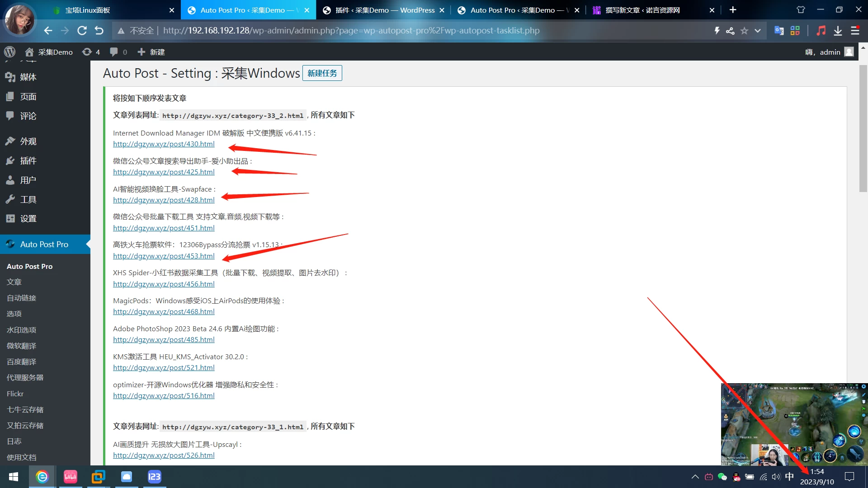Image resolution: width=868 pixels, height=488 pixels.
Task: Click the WordPress logo in admin bar
Action: pos(9,52)
